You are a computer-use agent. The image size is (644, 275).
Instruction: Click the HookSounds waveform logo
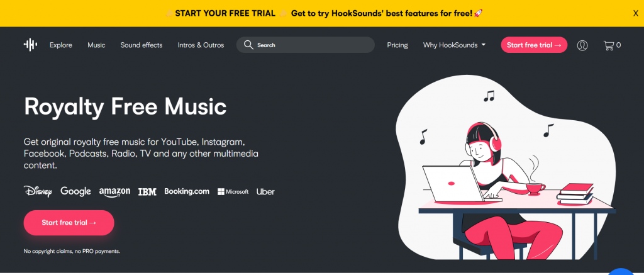30,45
